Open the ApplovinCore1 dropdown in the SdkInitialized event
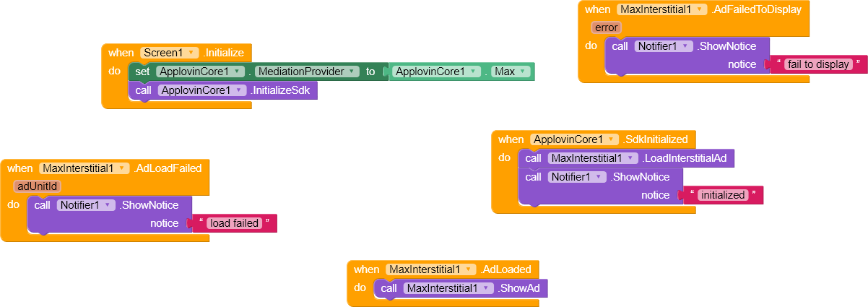868x307 pixels. coord(576,139)
